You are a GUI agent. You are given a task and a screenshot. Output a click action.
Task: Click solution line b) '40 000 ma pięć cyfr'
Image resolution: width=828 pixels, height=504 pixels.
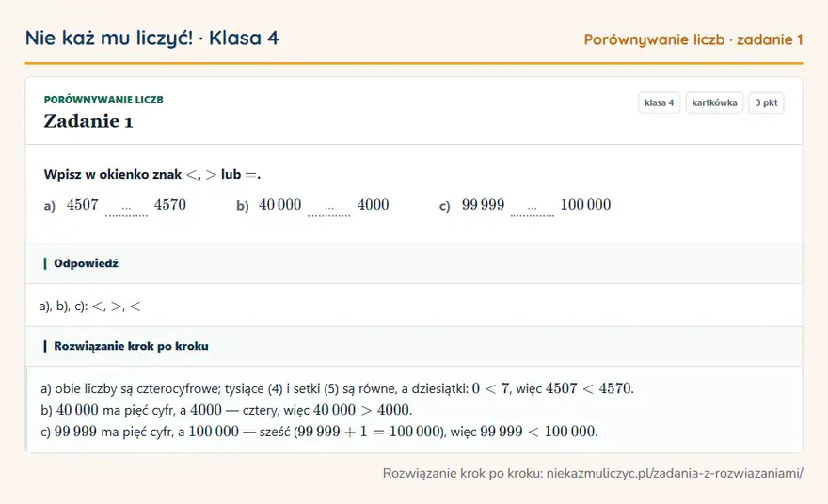click(x=226, y=410)
